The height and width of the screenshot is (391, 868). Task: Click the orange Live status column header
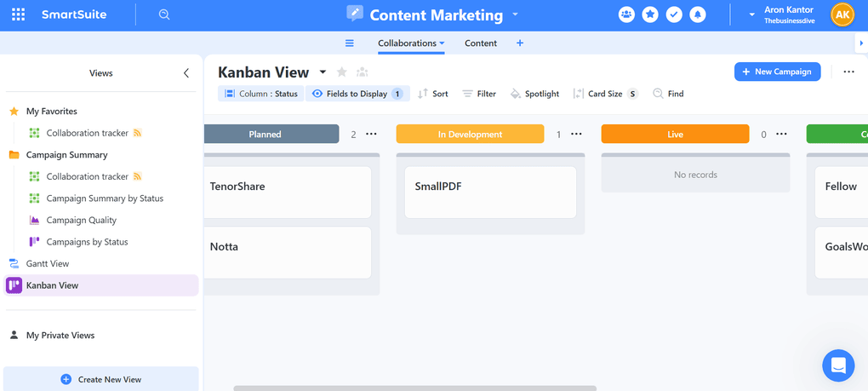(x=675, y=134)
